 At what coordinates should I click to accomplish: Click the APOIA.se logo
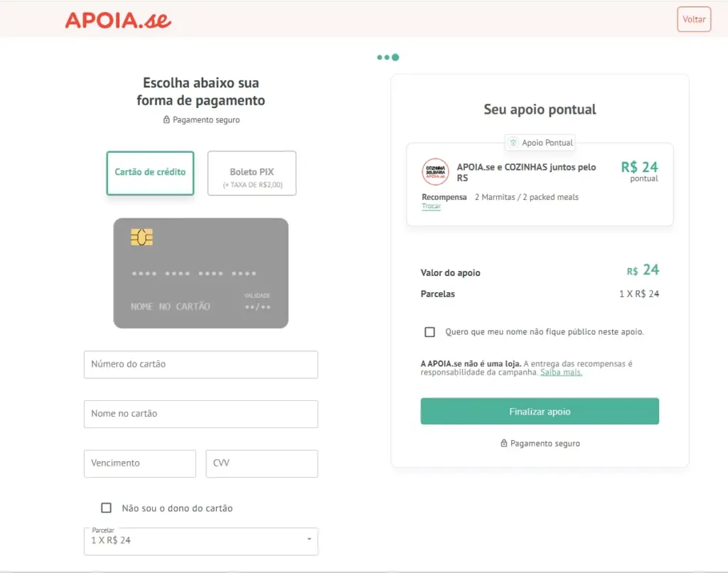(118, 20)
